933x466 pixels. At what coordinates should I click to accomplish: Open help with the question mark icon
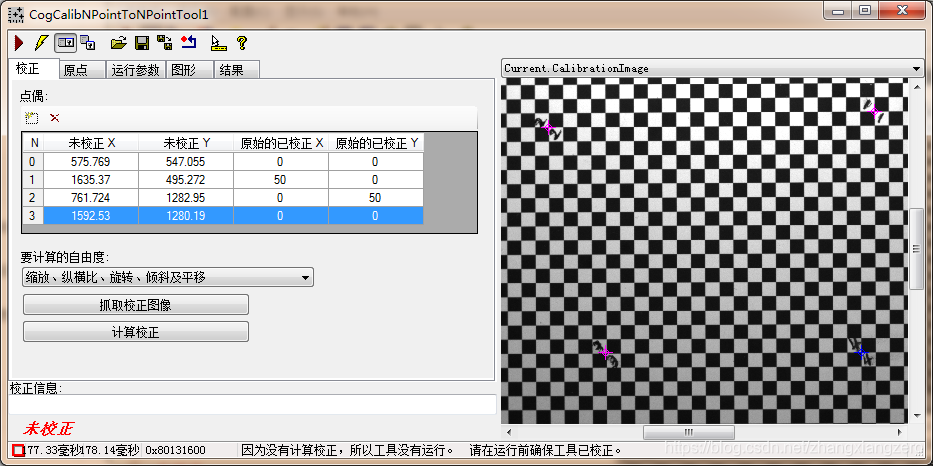pos(241,43)
